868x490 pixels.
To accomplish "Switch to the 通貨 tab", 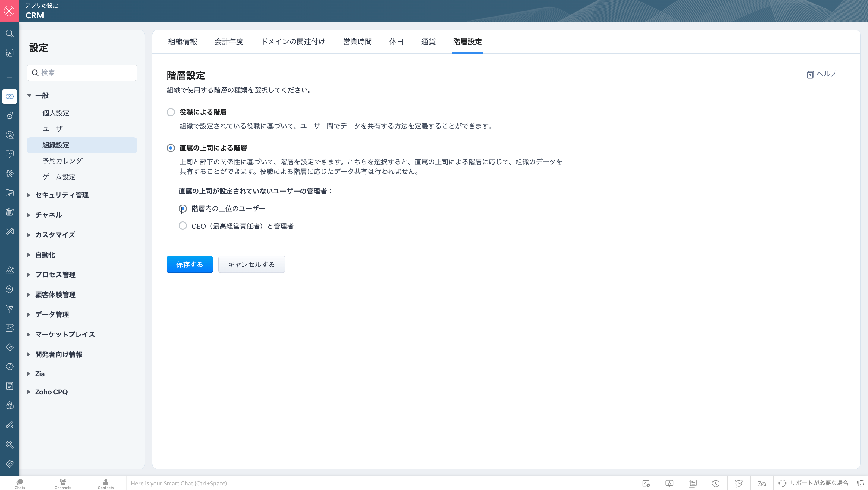I will point(428,41).
